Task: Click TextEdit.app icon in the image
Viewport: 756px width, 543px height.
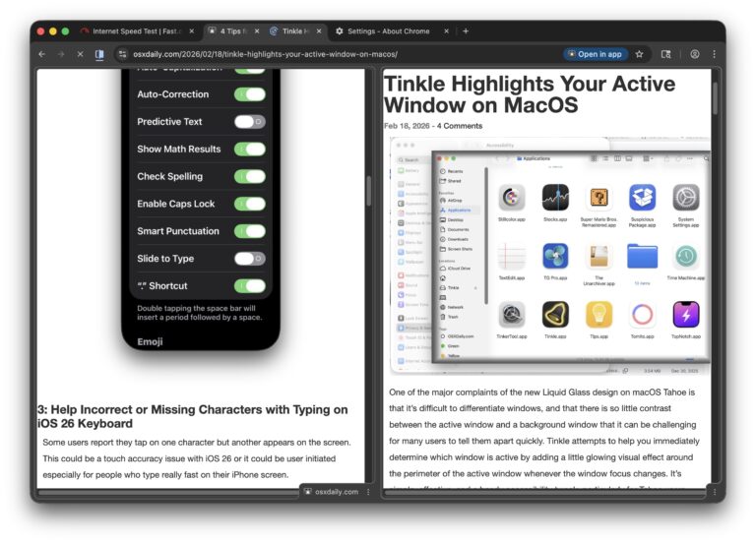Action: pos(512,257)
